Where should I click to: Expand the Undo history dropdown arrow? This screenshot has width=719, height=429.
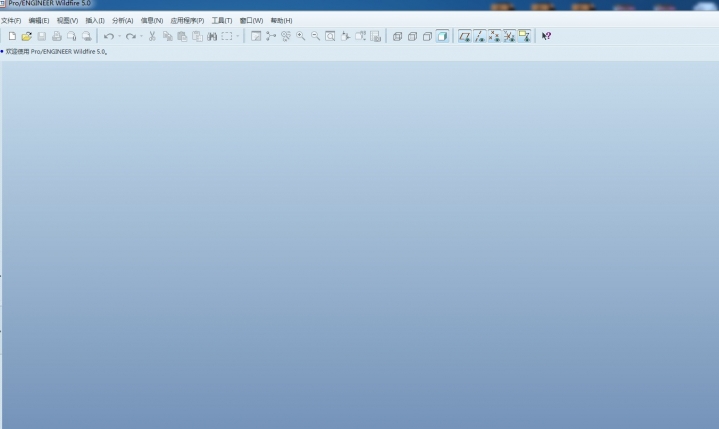[x=119, y=36]
